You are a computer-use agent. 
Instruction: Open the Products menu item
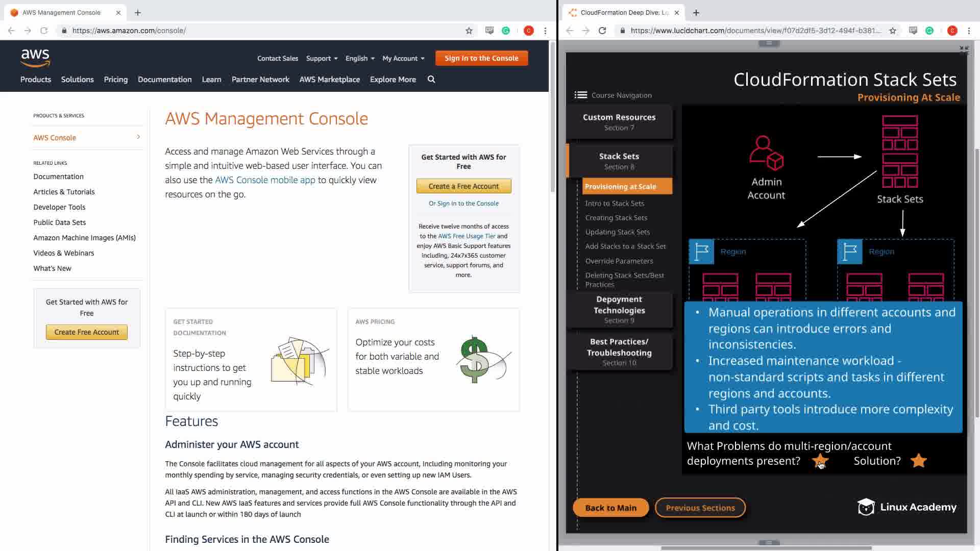pyautogui.click(x=36, y=80)
